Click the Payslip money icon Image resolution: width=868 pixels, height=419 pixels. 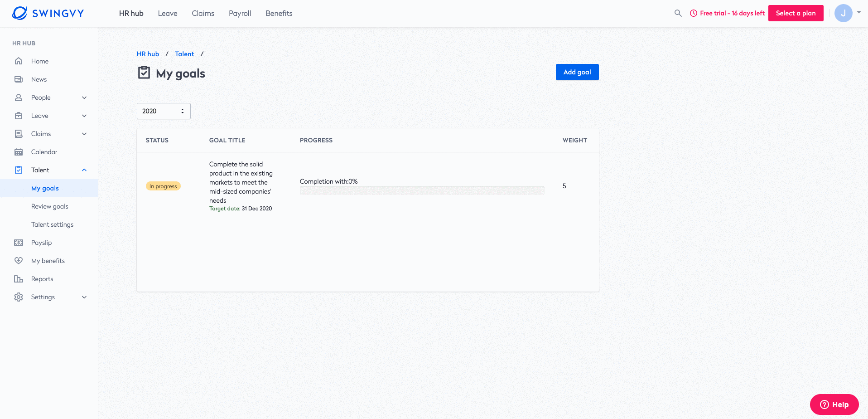pyautogui.click(x=19, y=243)
